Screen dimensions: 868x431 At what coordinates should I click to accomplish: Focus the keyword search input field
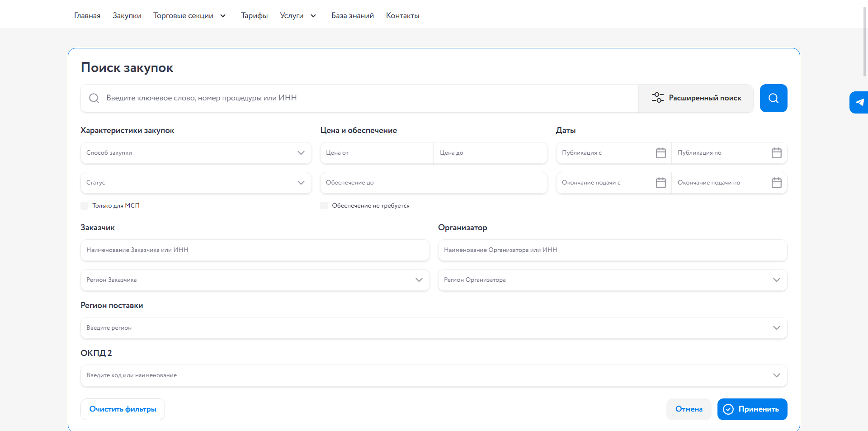pos(359,98)
